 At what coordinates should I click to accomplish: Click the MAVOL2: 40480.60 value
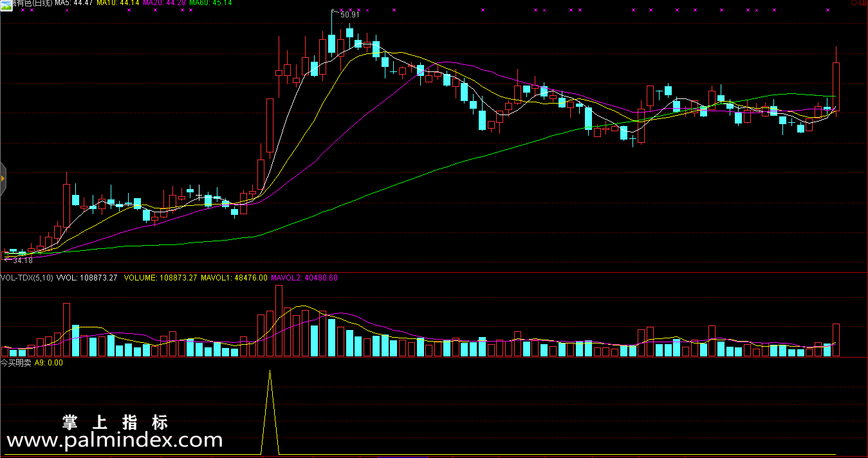click(x=304, y=278)
